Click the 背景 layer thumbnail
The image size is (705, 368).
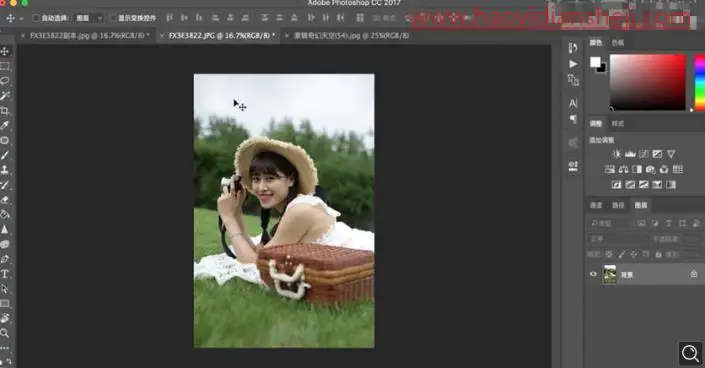tap(610, 274)
